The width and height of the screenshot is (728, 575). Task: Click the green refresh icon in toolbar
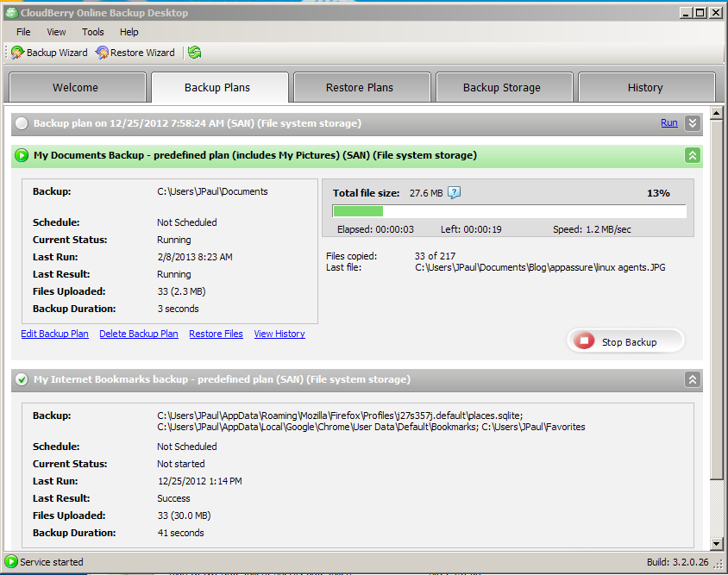pos(195,53)
